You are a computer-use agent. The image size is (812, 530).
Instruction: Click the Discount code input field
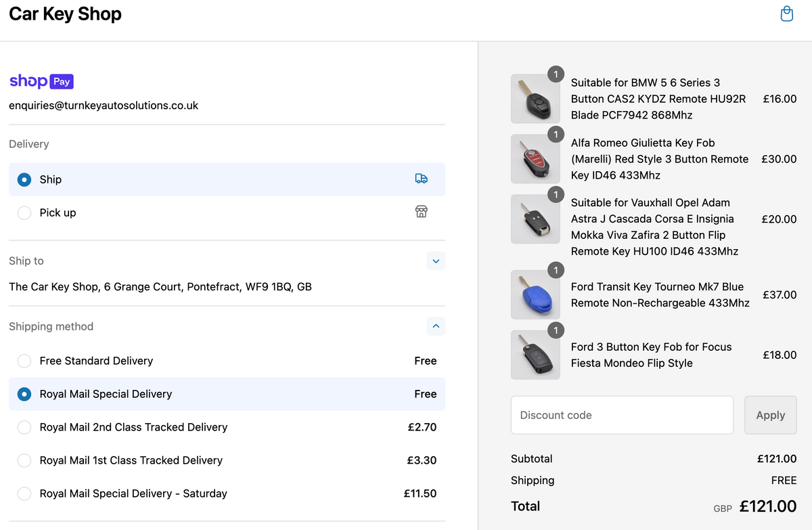click(x=622, y=415)
